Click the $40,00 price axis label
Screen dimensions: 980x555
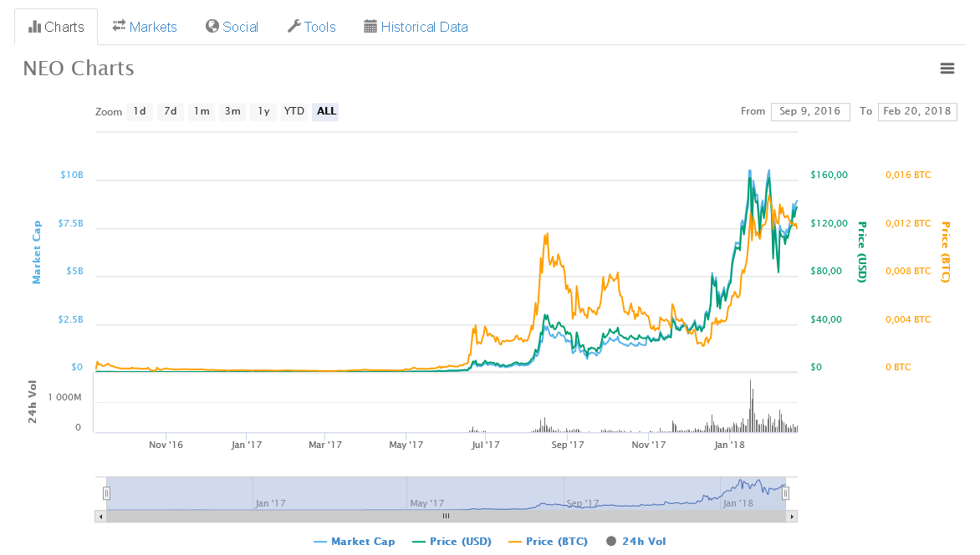tap(826, 319)
